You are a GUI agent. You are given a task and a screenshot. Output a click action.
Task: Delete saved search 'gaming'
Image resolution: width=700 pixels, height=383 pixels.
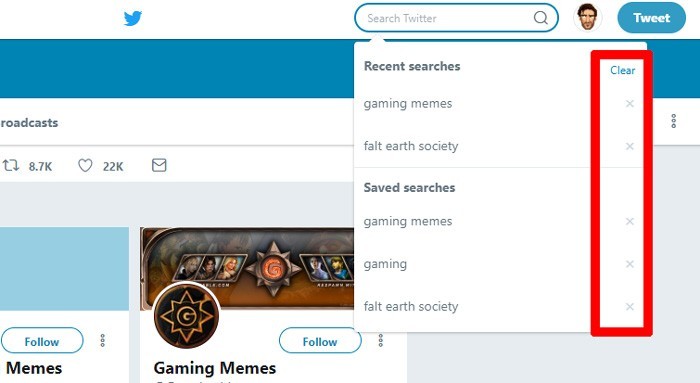coord(629,264)
